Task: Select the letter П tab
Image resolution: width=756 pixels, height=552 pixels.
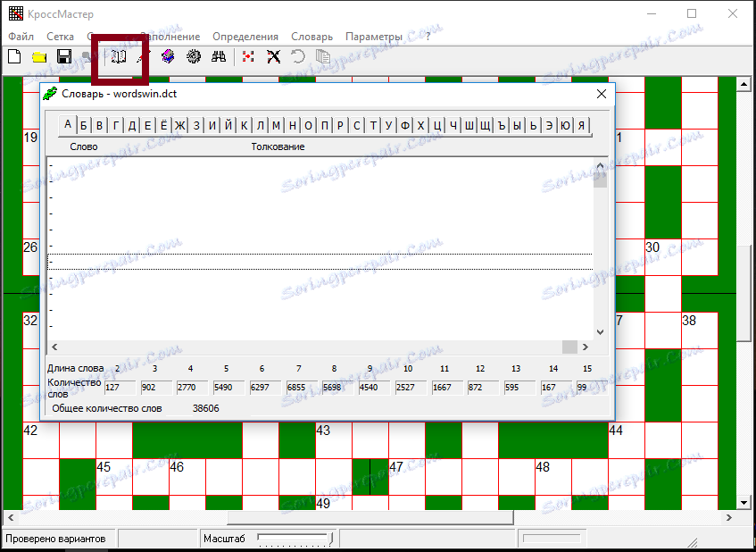Action: point(325,126)
